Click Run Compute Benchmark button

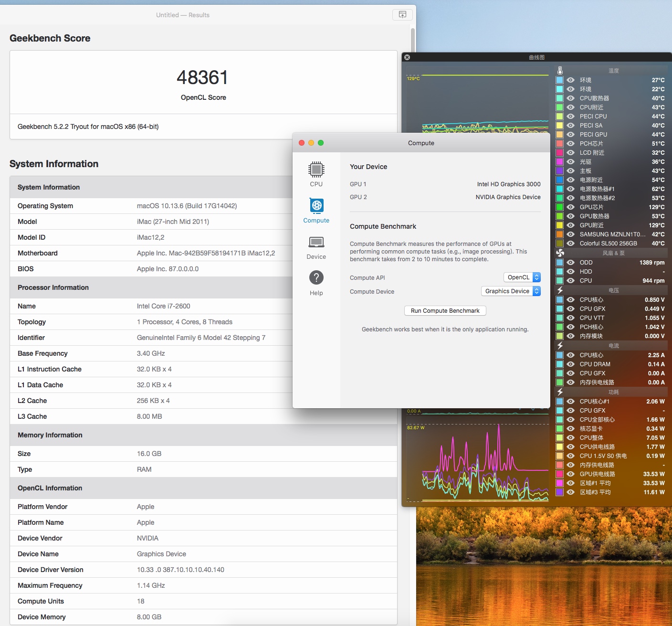click(x=445, y=311)
